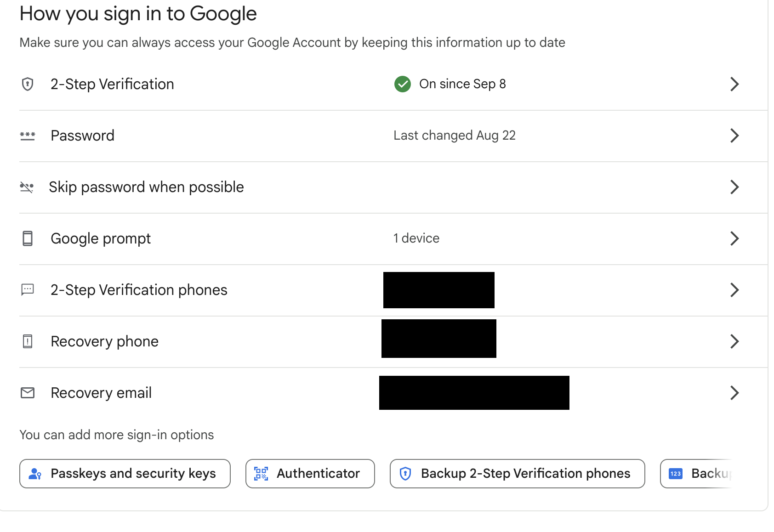Image resolution: width=774 pixels, height=532 pixels.
Task: Select the Authenticator sign-in option
Action: pos(310,474)
